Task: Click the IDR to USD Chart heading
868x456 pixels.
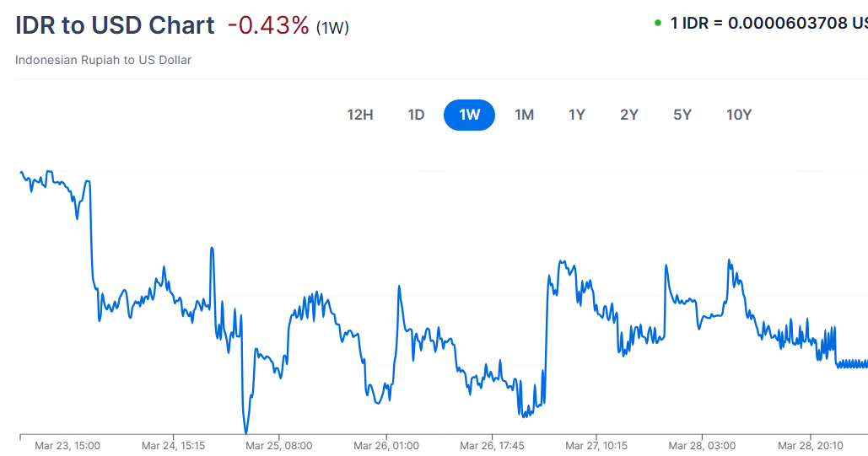Action: click(115, 25)
